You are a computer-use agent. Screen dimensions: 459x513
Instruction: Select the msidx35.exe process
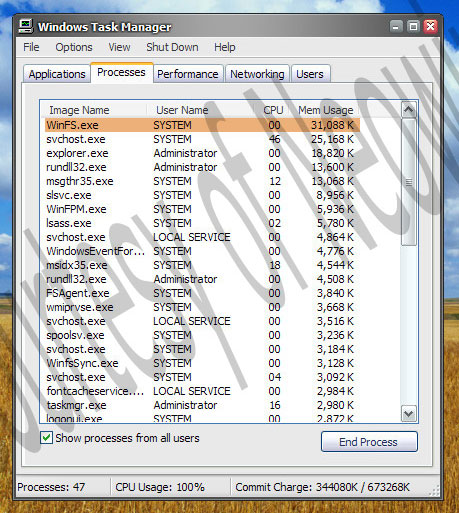(202, 265)
